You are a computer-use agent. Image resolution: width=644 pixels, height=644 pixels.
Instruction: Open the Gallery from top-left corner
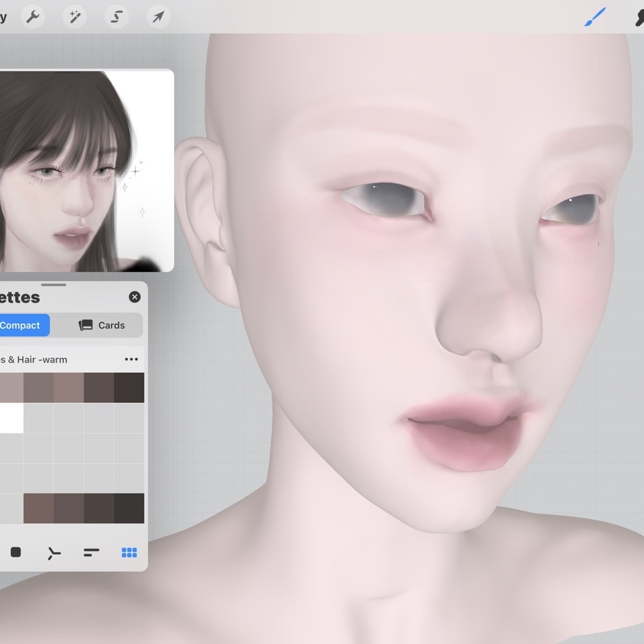click(x=4, y=17)
